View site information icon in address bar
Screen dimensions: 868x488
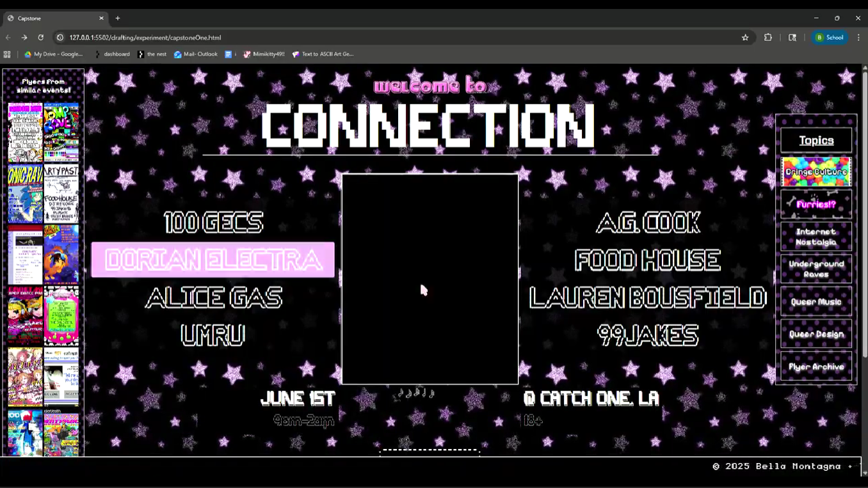point(60,38)
